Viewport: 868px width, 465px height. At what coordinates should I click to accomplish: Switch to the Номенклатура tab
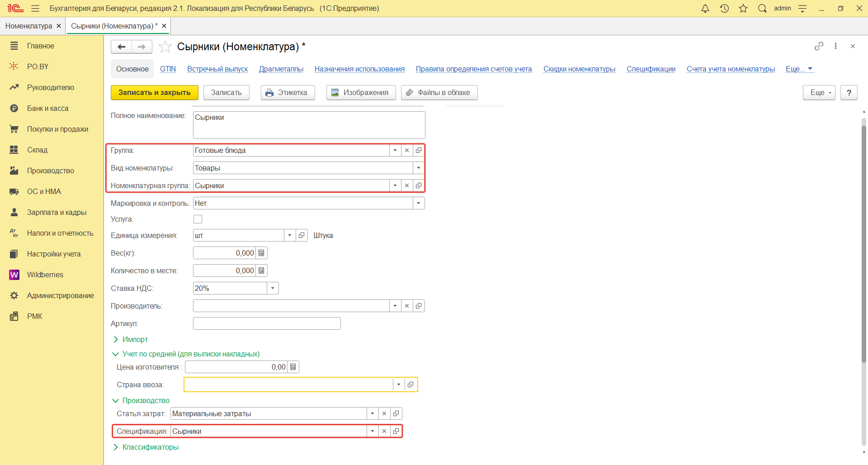28,26
